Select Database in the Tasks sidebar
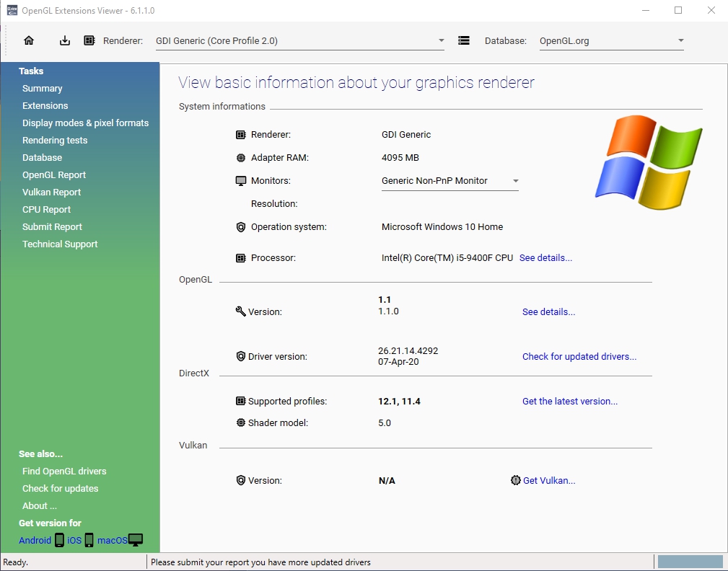Screen dimensions: 728x571 coord(43,158)
